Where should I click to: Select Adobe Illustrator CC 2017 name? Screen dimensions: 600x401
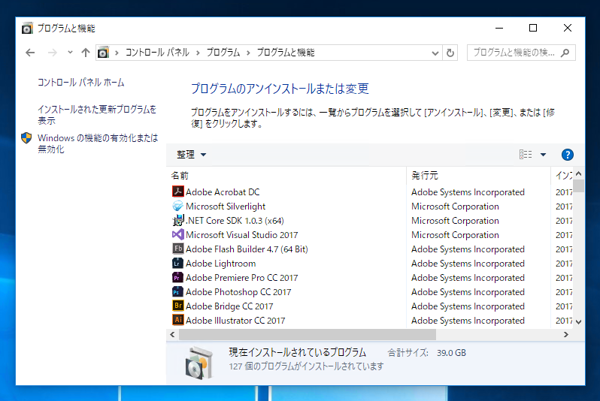point(235,320)
